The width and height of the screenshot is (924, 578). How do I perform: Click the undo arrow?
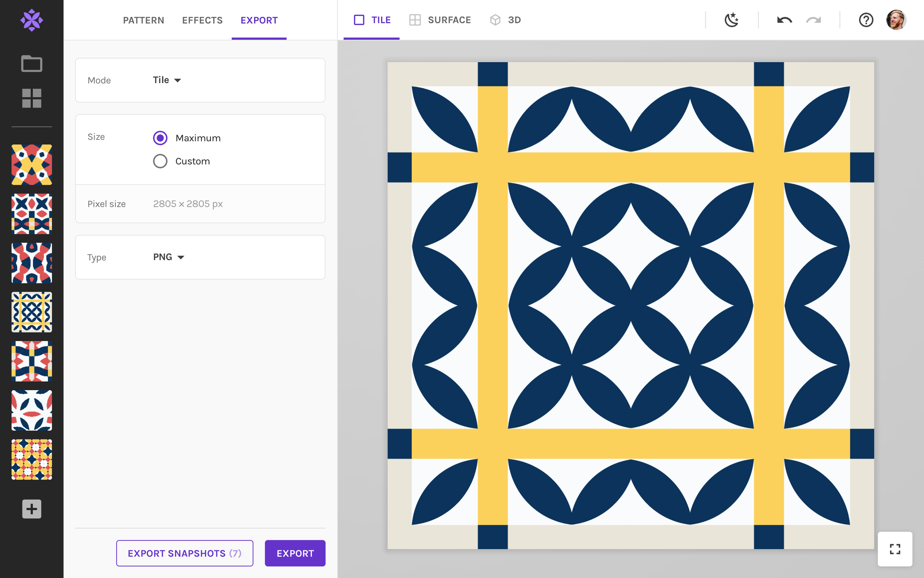coord(784,20)
